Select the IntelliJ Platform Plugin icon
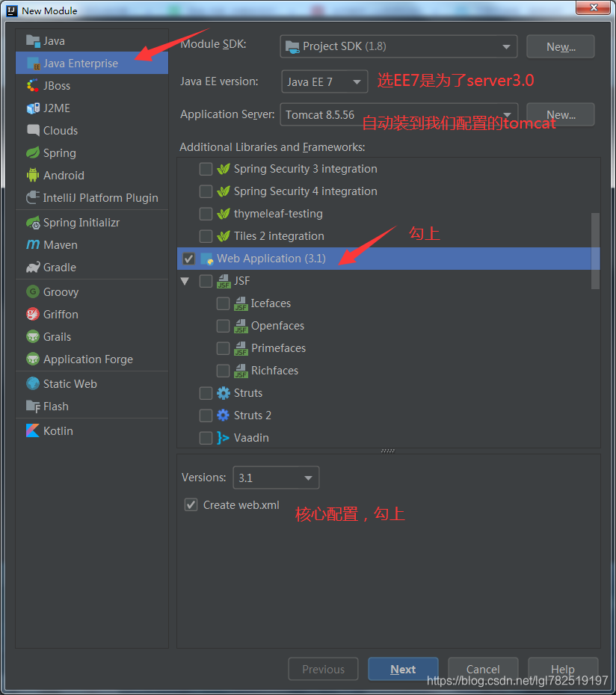This screenshot has height=695, width=616. click(33, 198)
